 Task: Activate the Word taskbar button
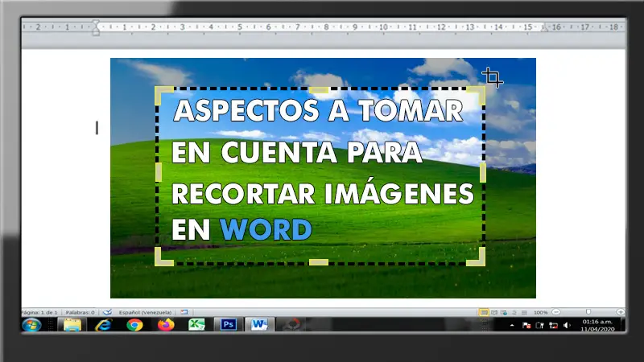pyautogui.click(x=259, y=325)
